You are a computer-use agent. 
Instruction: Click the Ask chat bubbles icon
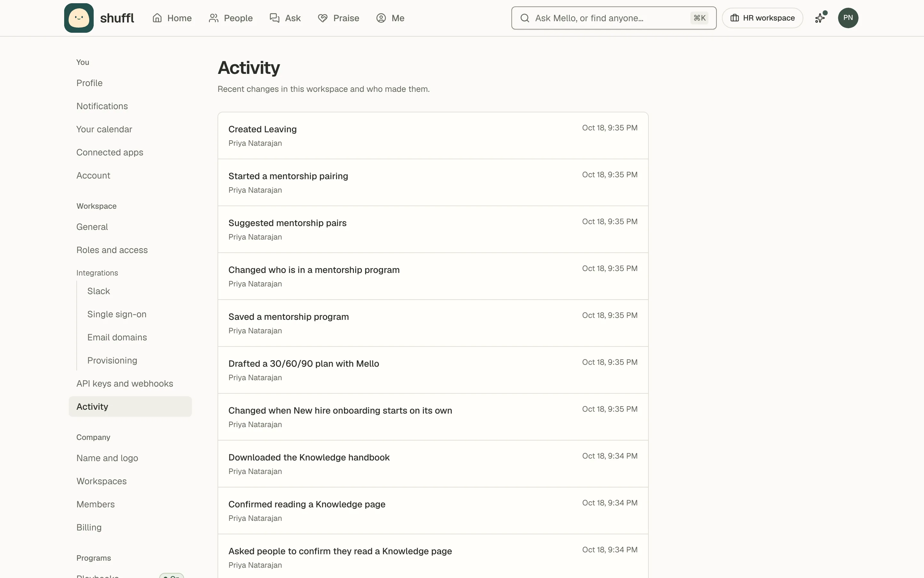click(x=275, y=18)
